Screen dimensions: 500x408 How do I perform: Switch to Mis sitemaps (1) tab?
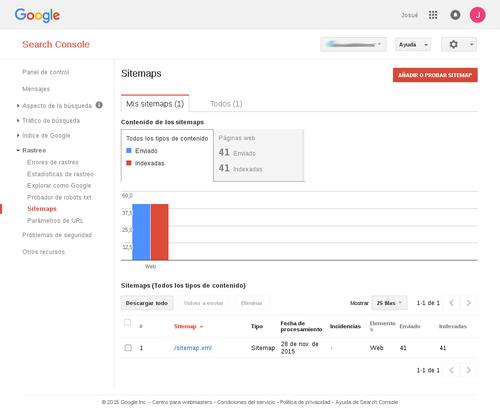click(155, 104)
